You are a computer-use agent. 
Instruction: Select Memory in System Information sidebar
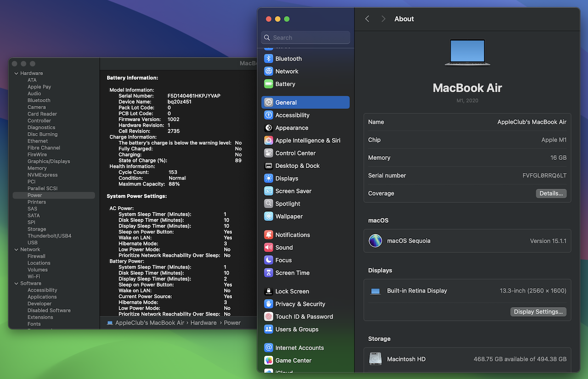37,168
